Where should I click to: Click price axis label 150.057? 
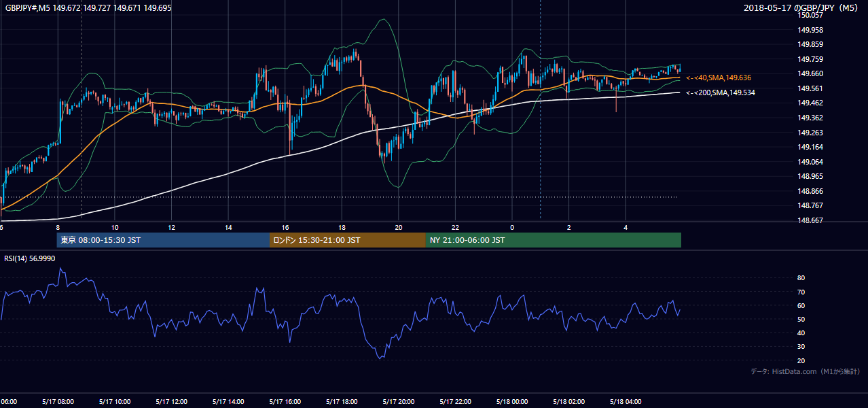pyautogui.click(x=811, y=16)
